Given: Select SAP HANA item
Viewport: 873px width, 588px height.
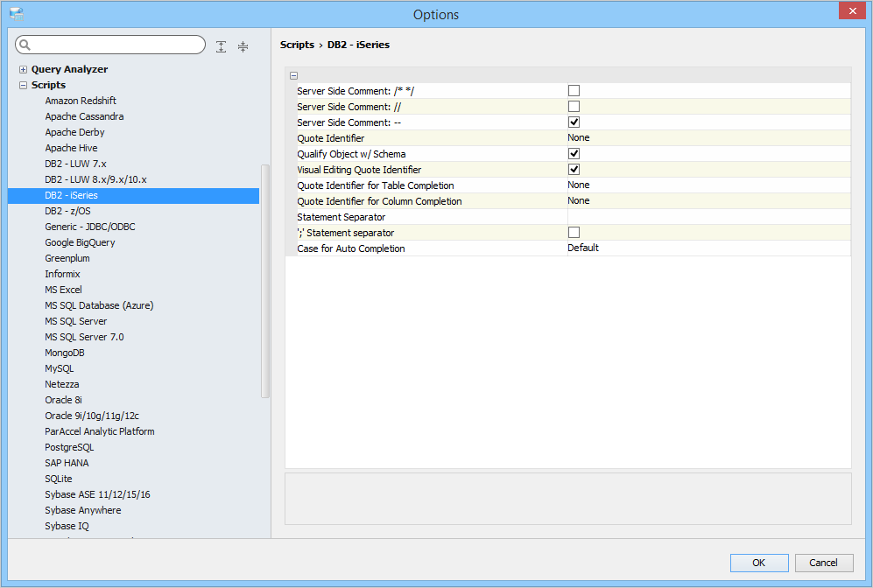Looking at the screenshot, I should click(67, 464).
